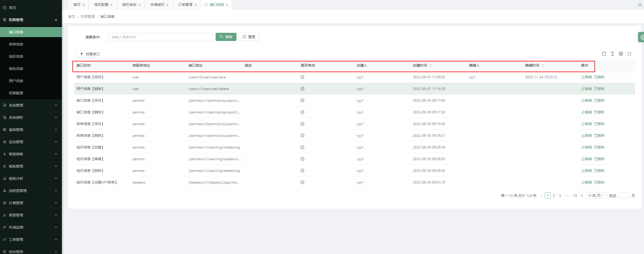Expand the 监控管理 sidebar menu
This screenshot has height=254, width=644.
[31, 142]
